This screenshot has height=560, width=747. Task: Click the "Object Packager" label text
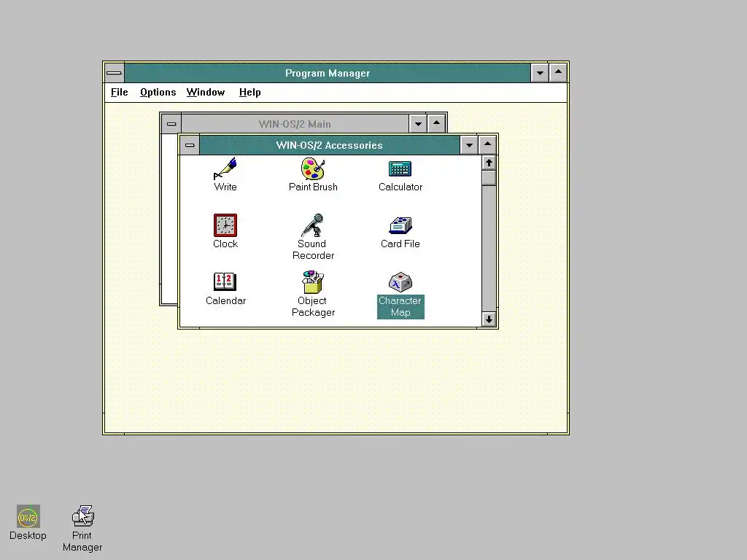(x=313, y=307)
